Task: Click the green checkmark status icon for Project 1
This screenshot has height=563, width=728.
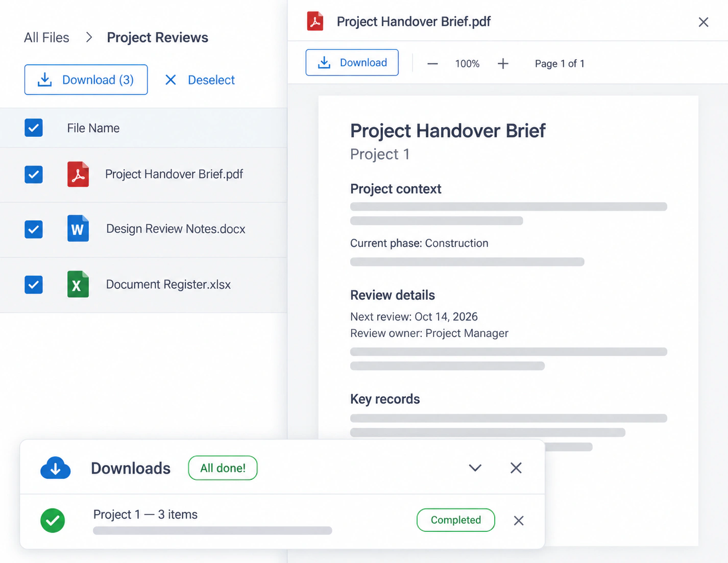Action: (x=53, y=520)
